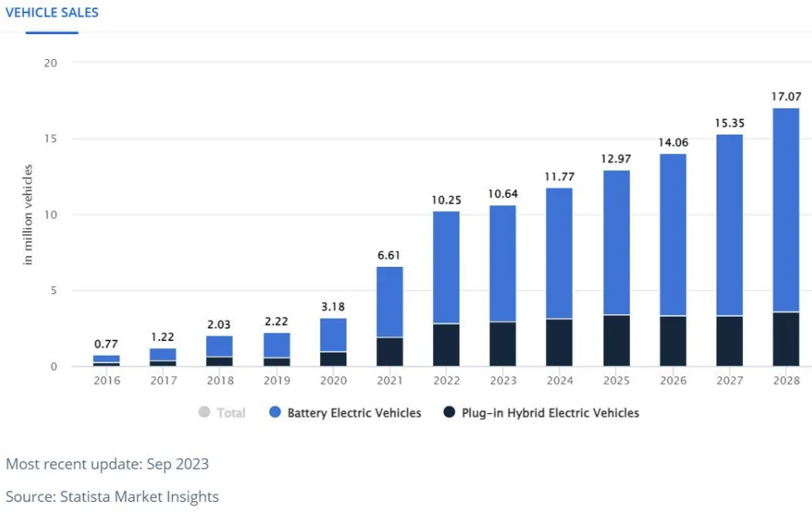The image size is (812, 512).
Task: Open the Vehicle Sales tab
Action: pyautogui.click(x=52, y=12)
